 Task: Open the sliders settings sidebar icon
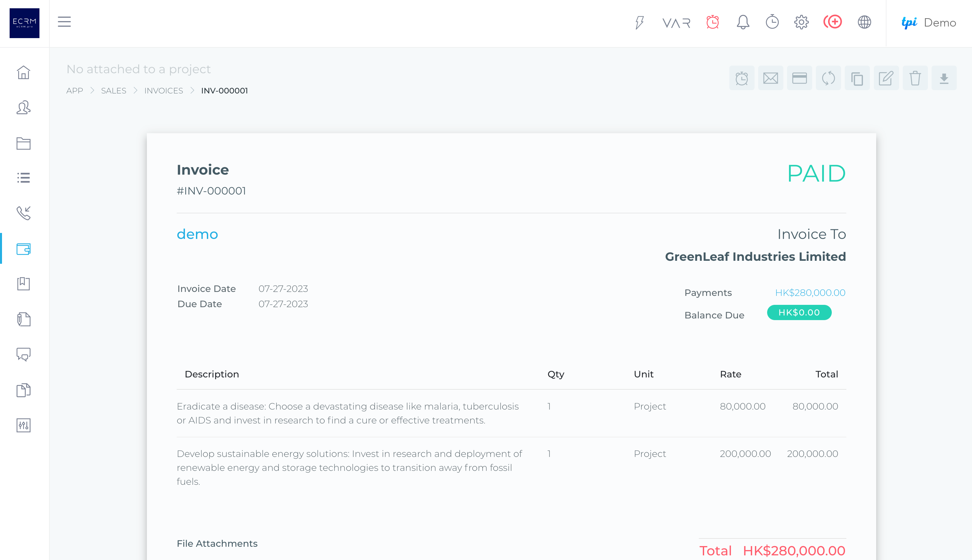click(24, 425)
